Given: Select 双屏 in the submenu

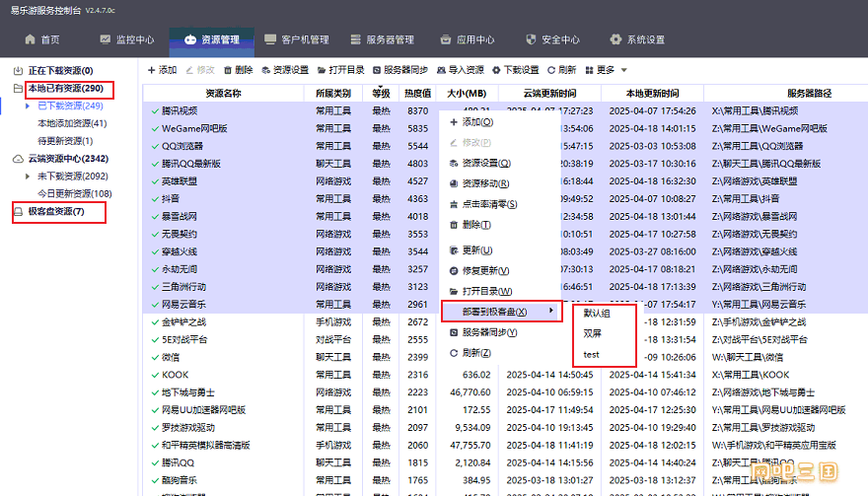Looking at the screenshot, I should [592, 333].
